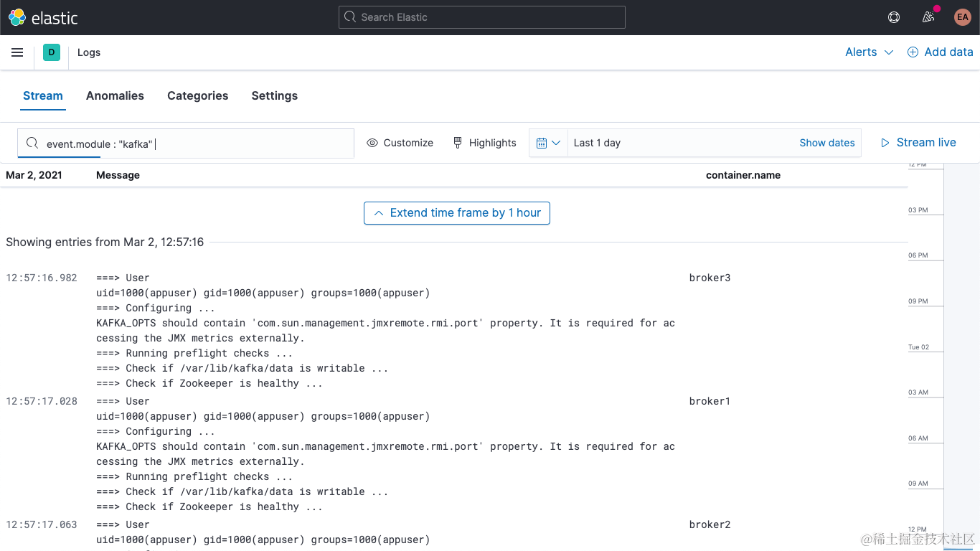
Task: Click Extend time frame by 1 hour
Action: (457, 213)
